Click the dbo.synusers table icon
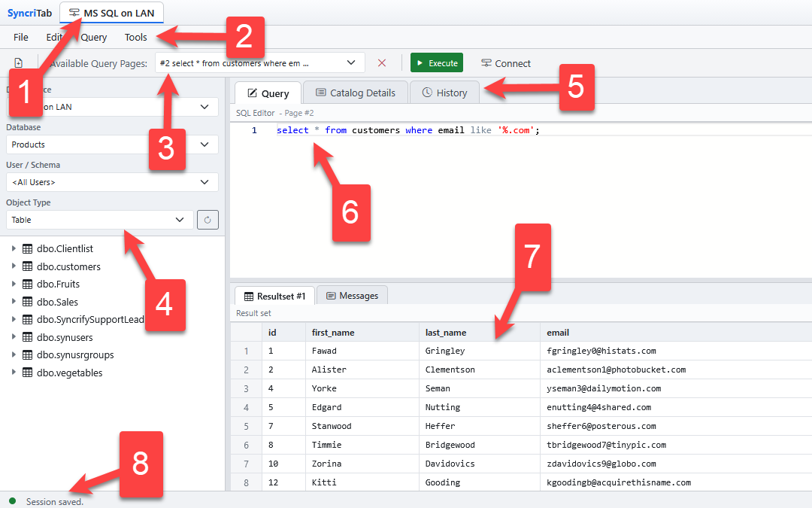This screenshot has width=812, height=508. 28,337
